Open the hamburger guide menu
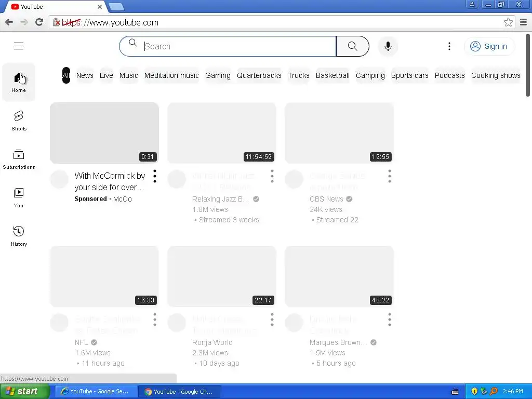Screen dimensions: 532x399 pos(19,46)
